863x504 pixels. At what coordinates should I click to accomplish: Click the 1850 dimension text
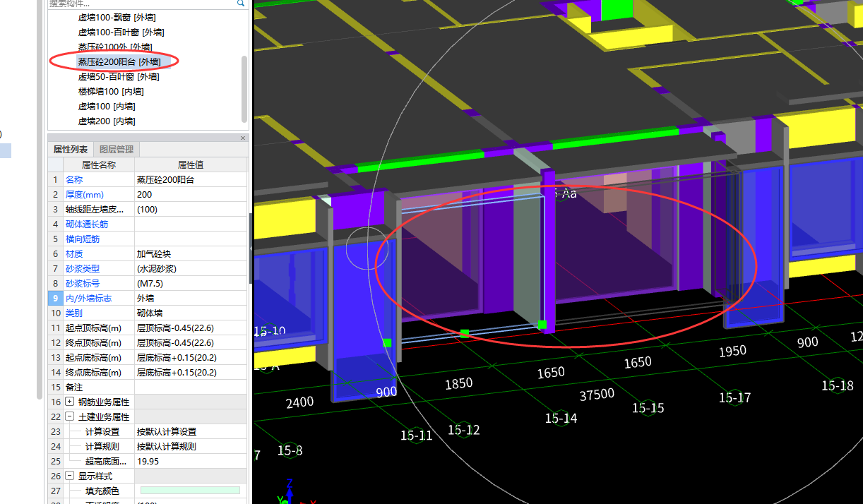pos(459,384)
